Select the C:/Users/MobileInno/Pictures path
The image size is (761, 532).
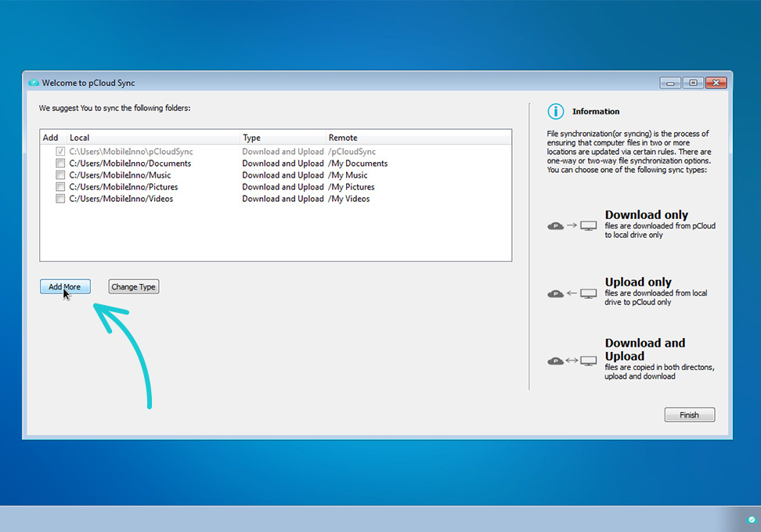(123, 187)
